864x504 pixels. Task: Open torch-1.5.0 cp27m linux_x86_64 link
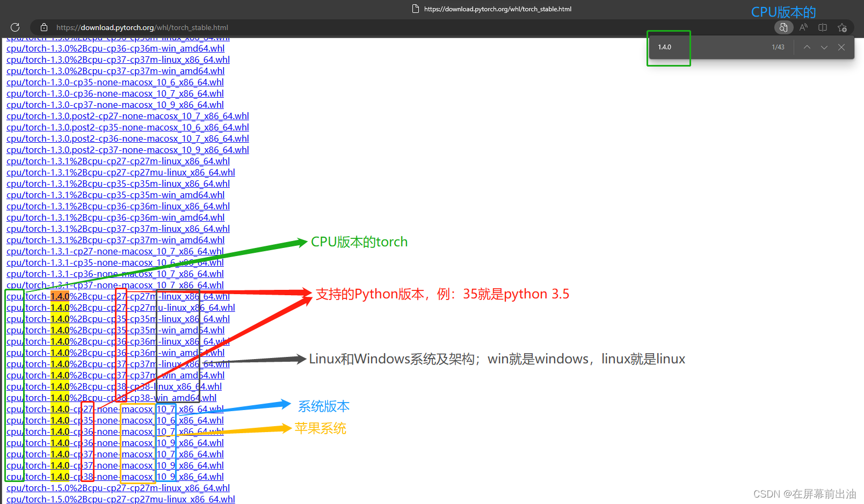point(118,488)
